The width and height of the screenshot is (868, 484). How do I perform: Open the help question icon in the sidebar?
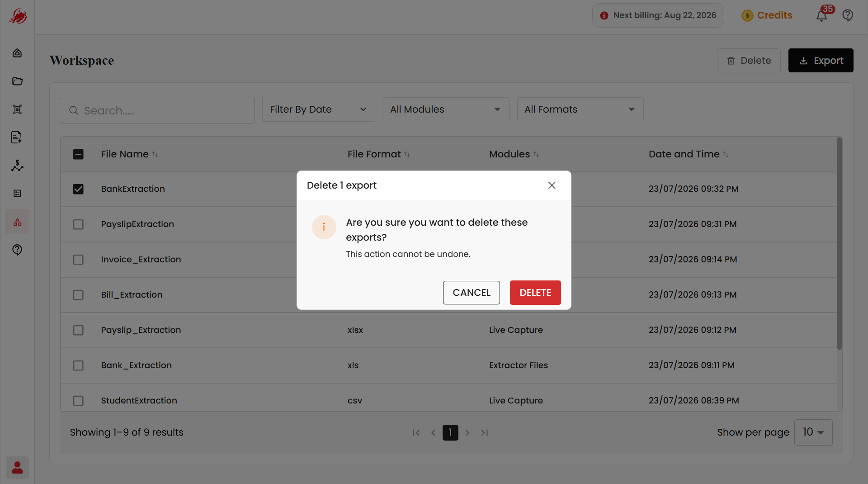17,250
